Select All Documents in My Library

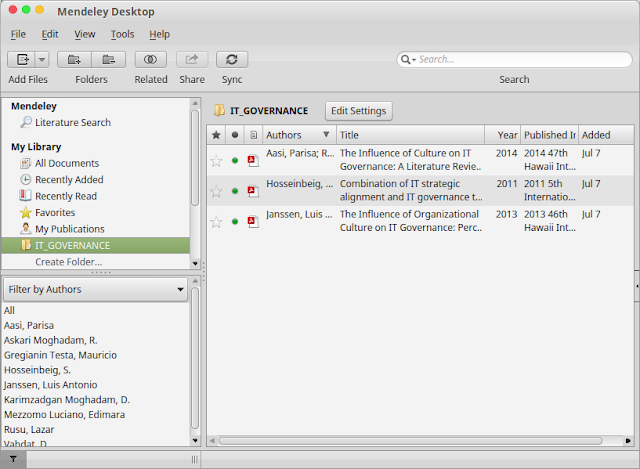pos(67,163)
